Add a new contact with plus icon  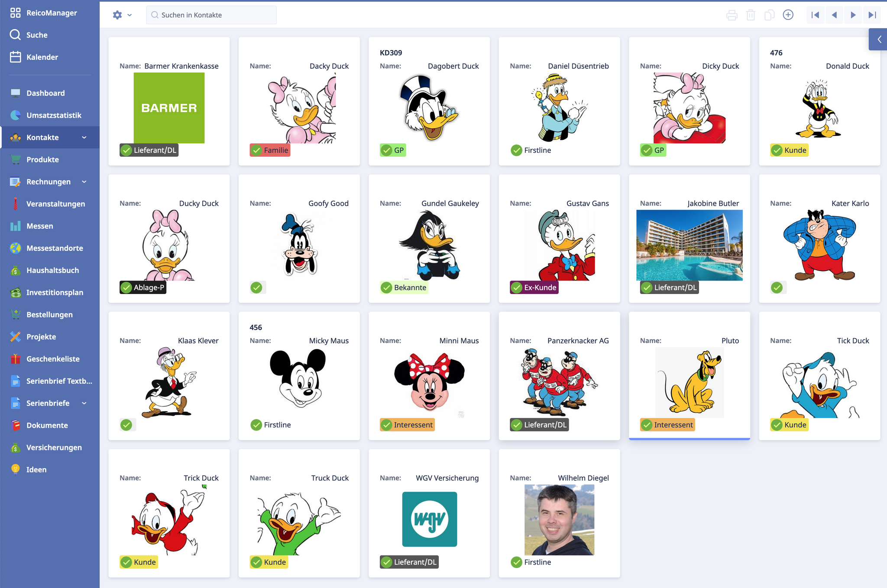click(x=788, y=15)
